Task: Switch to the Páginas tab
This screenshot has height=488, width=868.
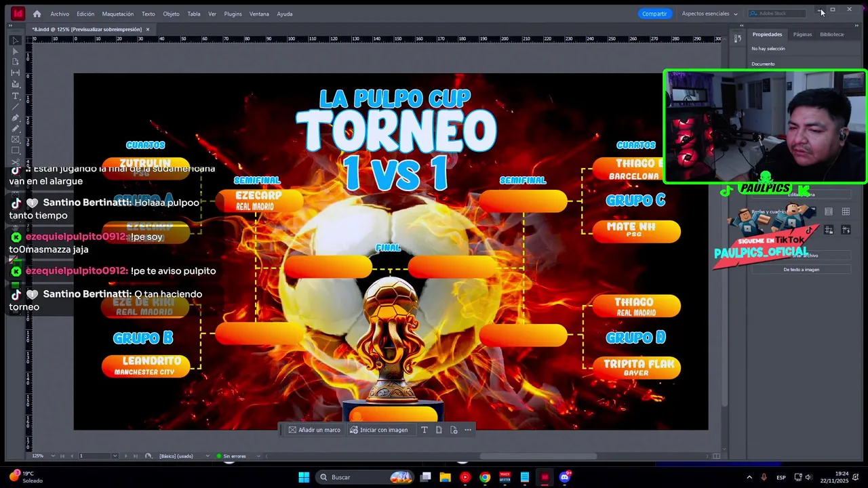Action: 802,34
